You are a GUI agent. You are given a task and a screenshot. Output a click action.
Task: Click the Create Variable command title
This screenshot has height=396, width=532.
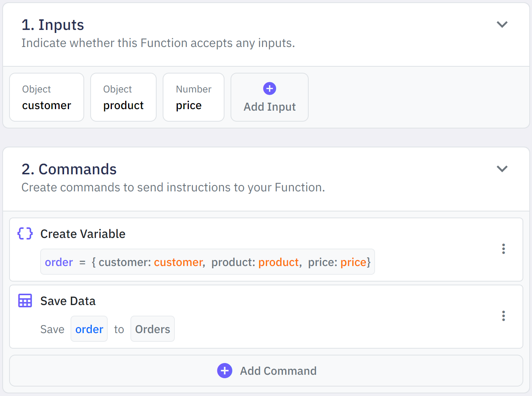pyautogui.click(x=83, y=234)
